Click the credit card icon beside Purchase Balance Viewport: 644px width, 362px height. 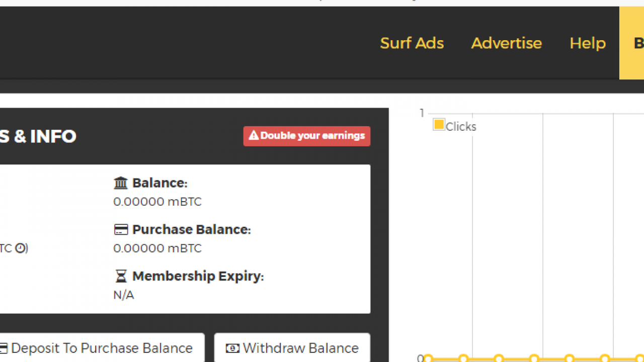(121, 230)
